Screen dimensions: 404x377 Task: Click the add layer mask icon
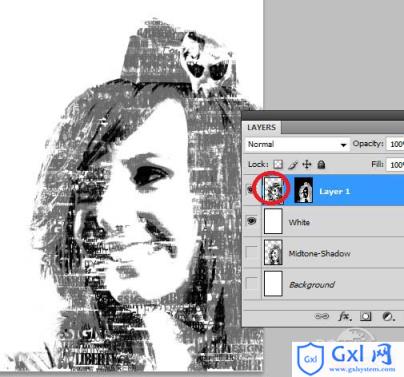tap(365, 316)
